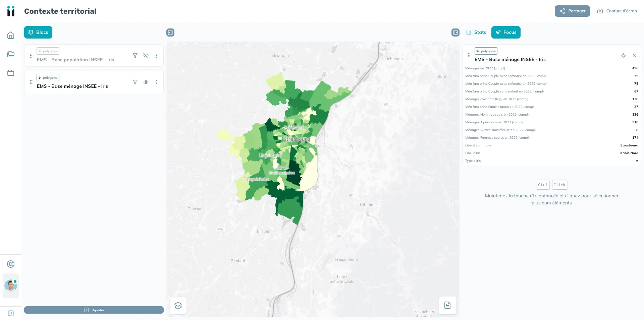644x320 pixels.
Task: Click the Strasbourg label on the map
Action: pyautogui.click(x=297, y=139)
